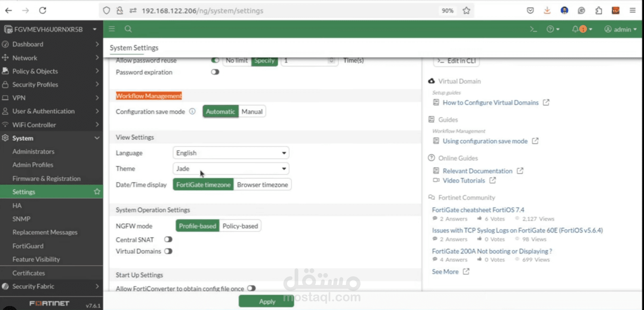Expand the Dashboard menu

click(51, 44)
